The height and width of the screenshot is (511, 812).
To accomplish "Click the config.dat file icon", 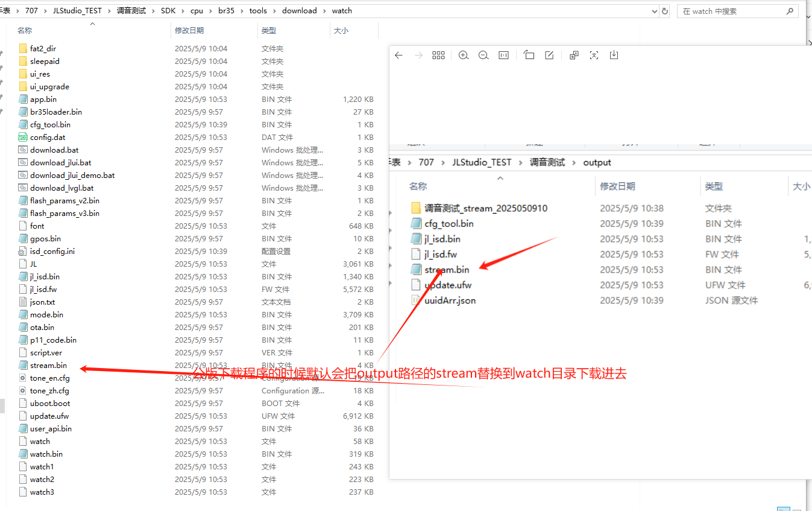I will coord(23,137).
